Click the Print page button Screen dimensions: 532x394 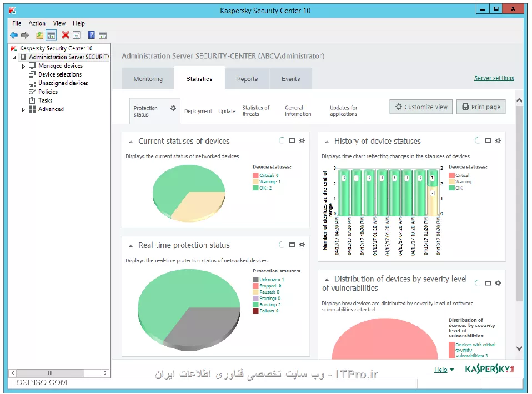tap(481, 107)
